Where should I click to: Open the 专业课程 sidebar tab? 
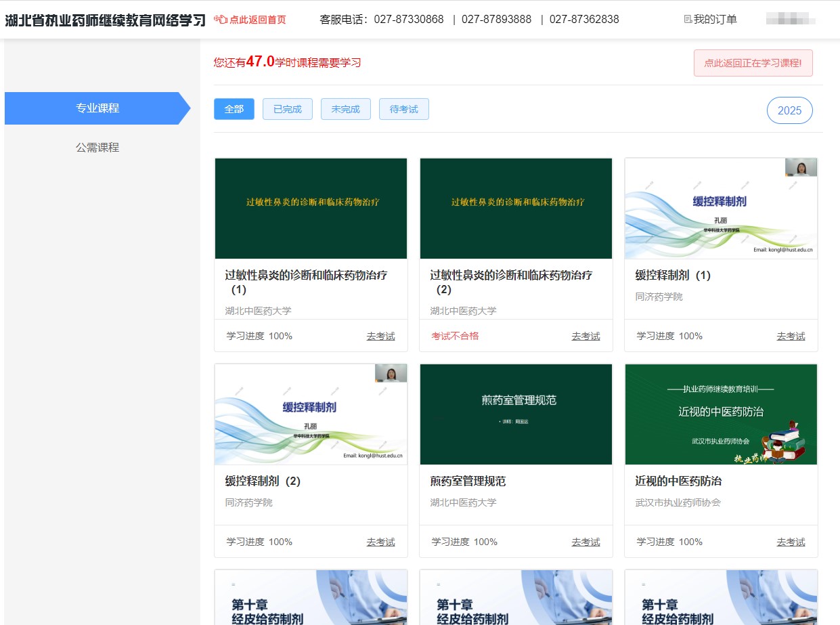[97, 108]
